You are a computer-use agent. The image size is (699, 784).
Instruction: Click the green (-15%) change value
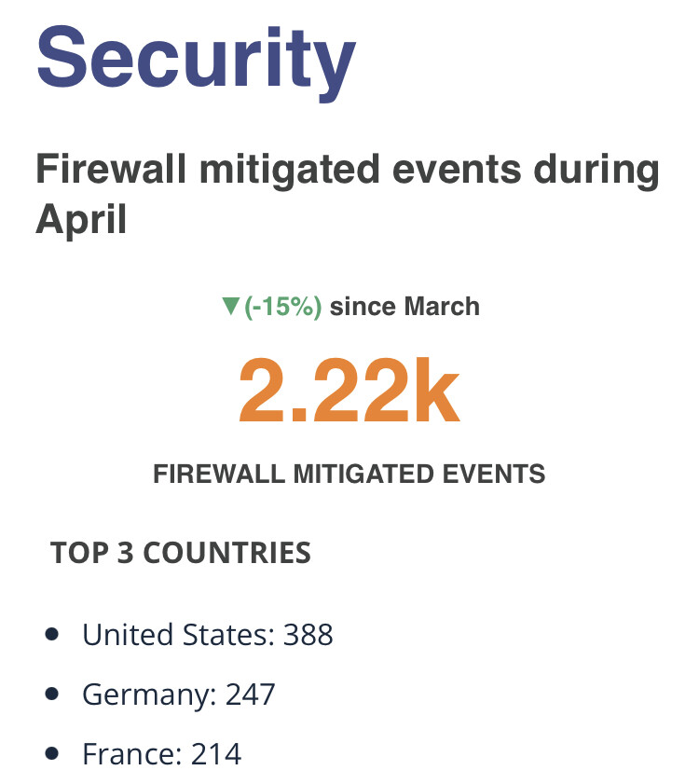tap(283, 307)
